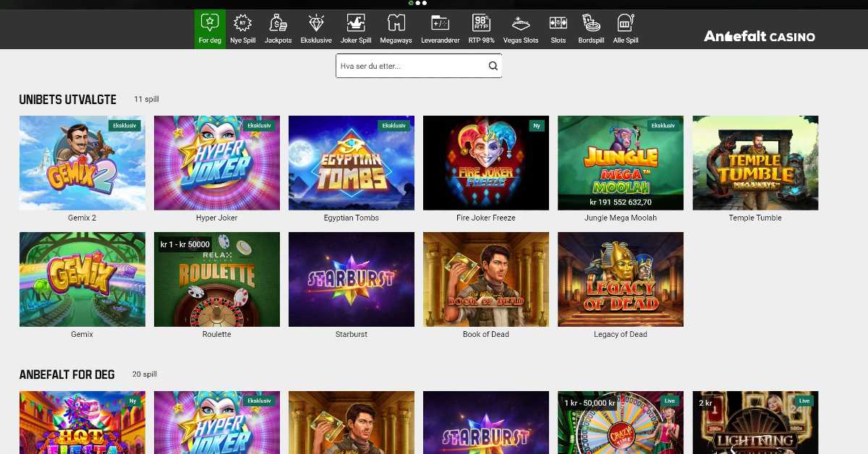The width and height of the screenshot is (868, 454).
Task: Open Hyper Joker thumbnail in Anbefalt for deg
Action: pyautogui.click(x=217, y=423)
